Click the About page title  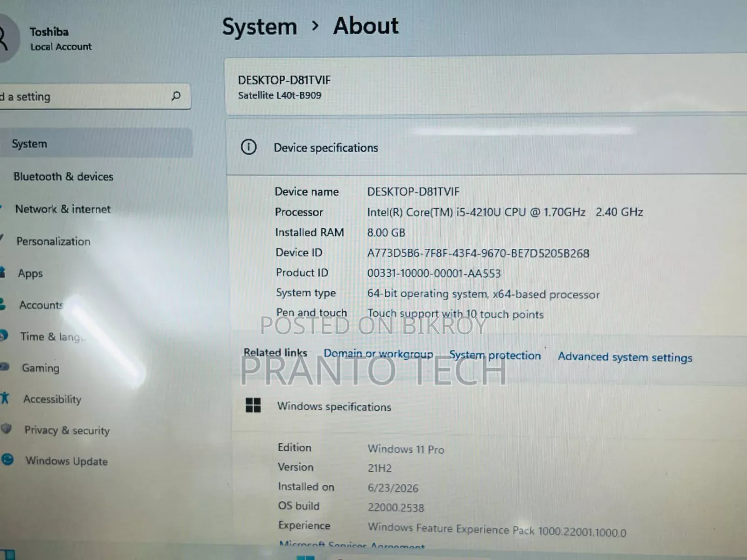(366, 26)
